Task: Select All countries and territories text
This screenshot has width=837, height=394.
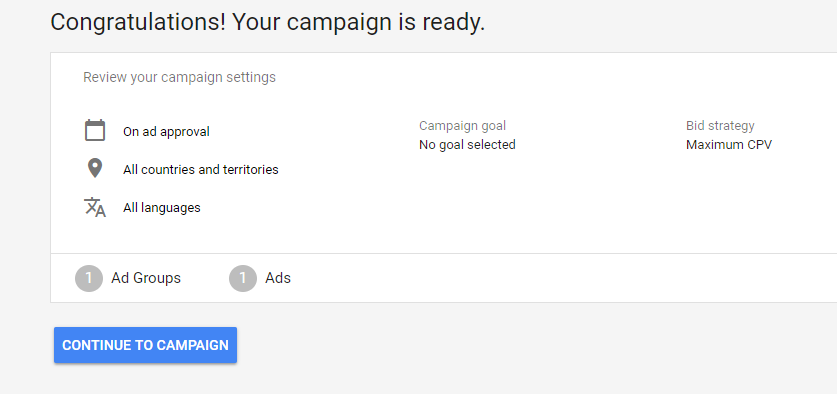Action: tap(201, 170)
